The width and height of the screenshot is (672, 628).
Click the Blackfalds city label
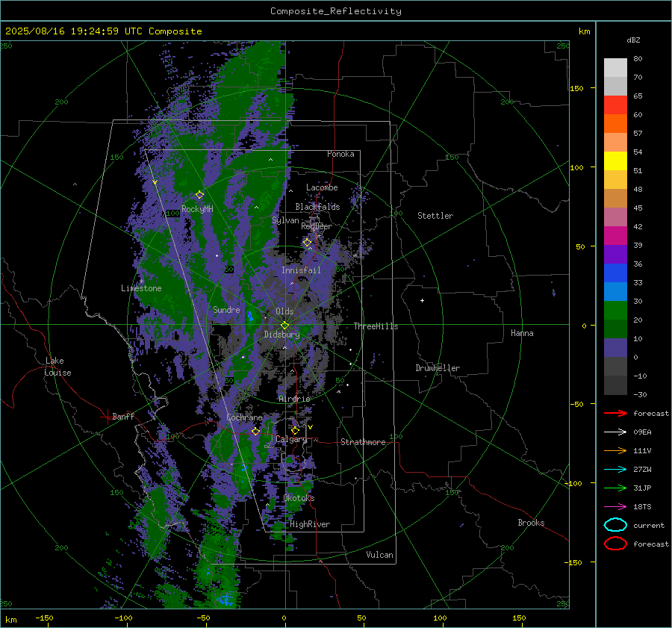coord(317,207)
